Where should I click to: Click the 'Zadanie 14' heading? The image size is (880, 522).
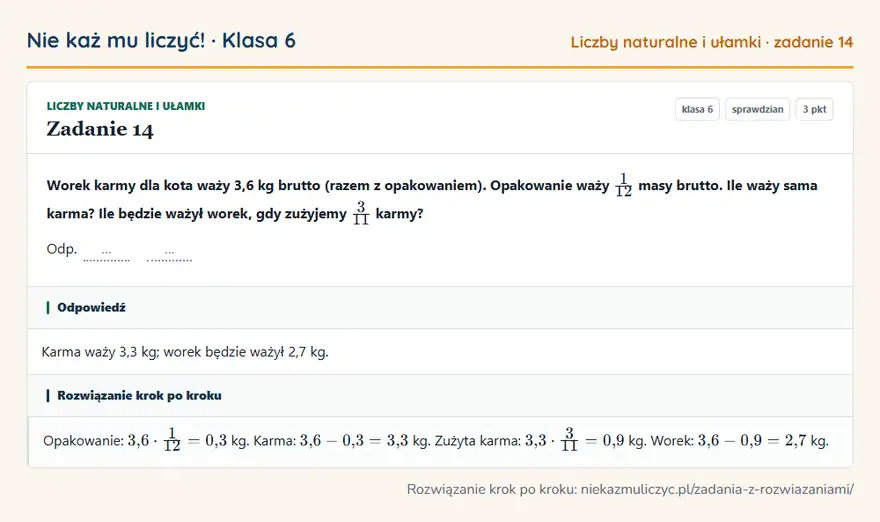point(100,130)
